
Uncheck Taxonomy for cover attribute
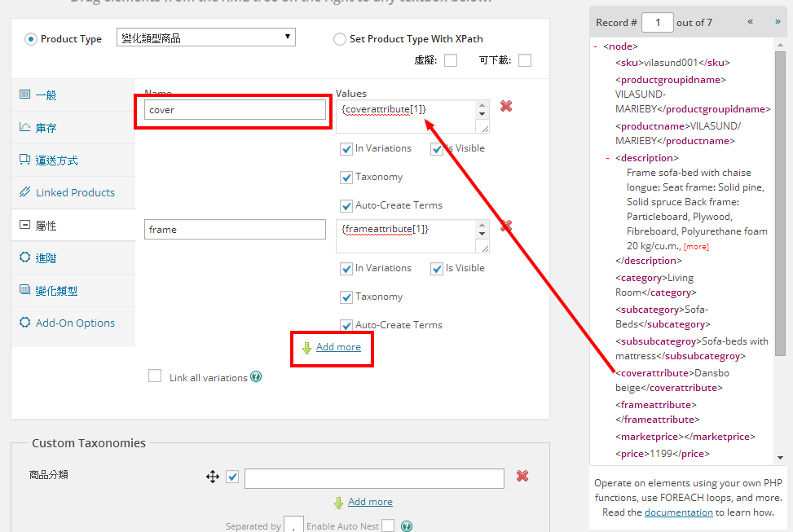tap(346, 177)
